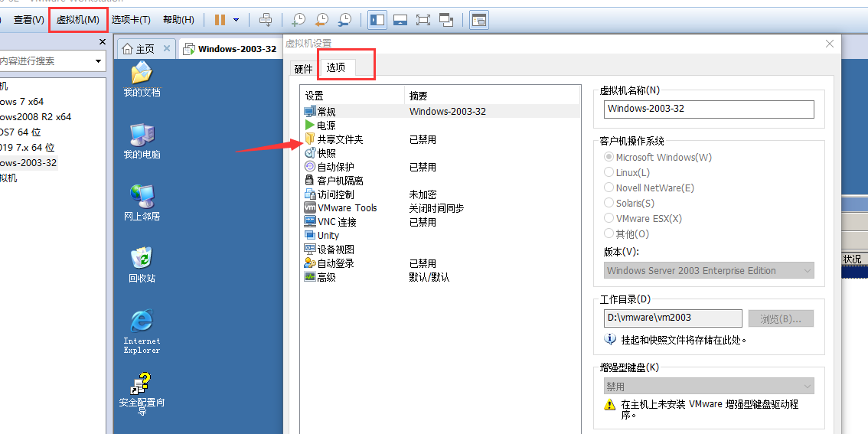Select 安全配置向导 desktop shortcut
Viewport: 868px width, 434px height.
coord(142,394)
